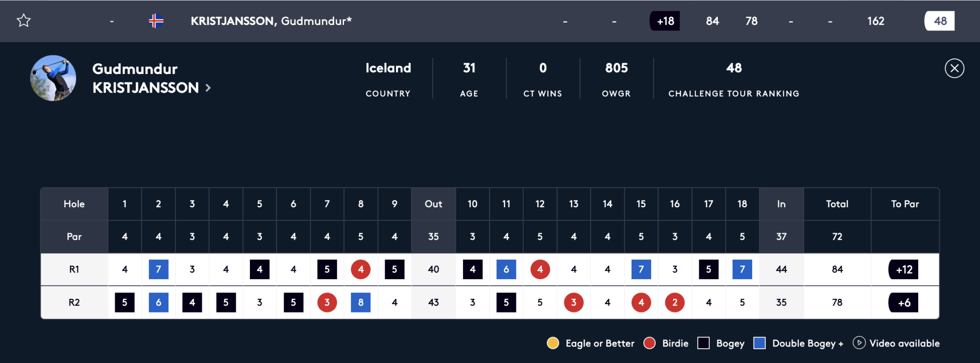
Task: Click the yellow Eagle or Better legend swatch
Action: (553, 343)
